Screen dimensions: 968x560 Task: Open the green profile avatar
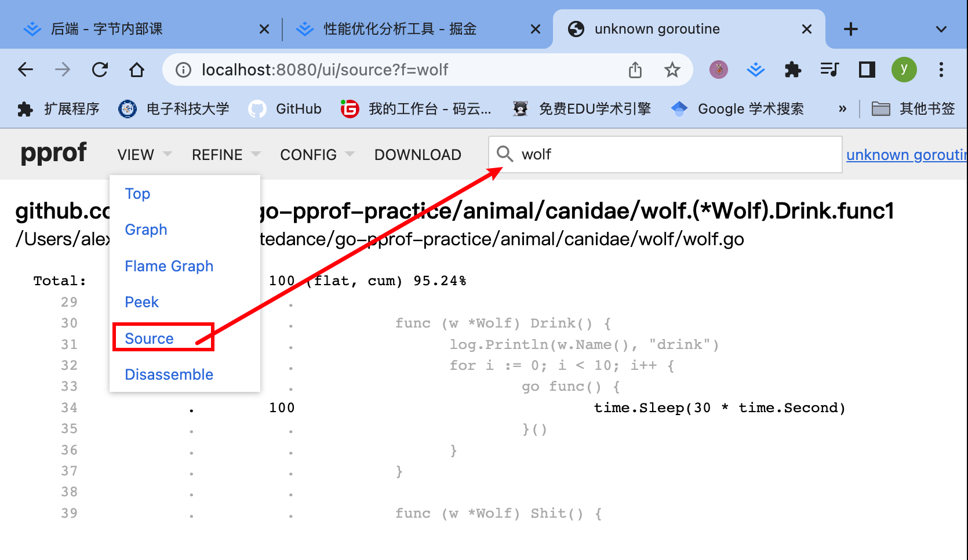(904, 70)
